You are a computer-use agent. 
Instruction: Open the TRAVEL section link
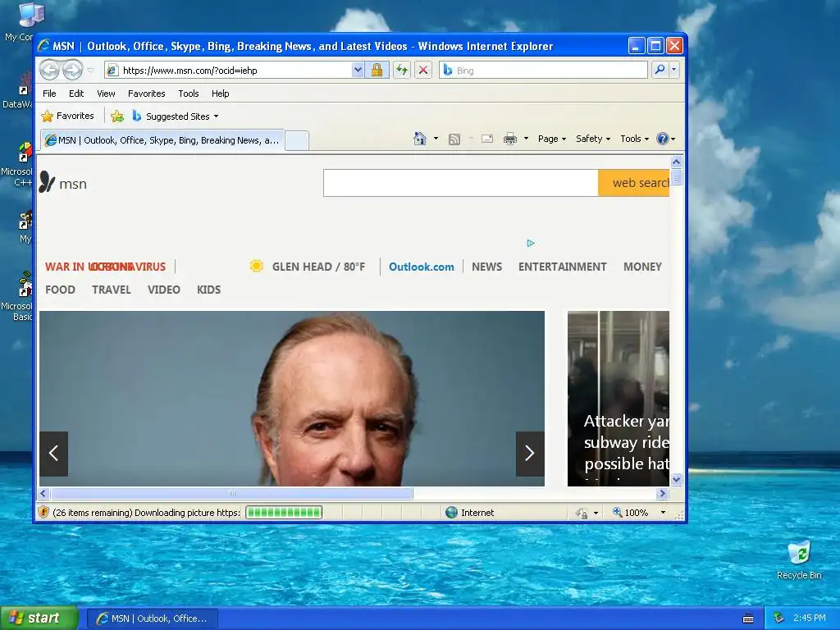pyautogui.click(x=111, y=290)
